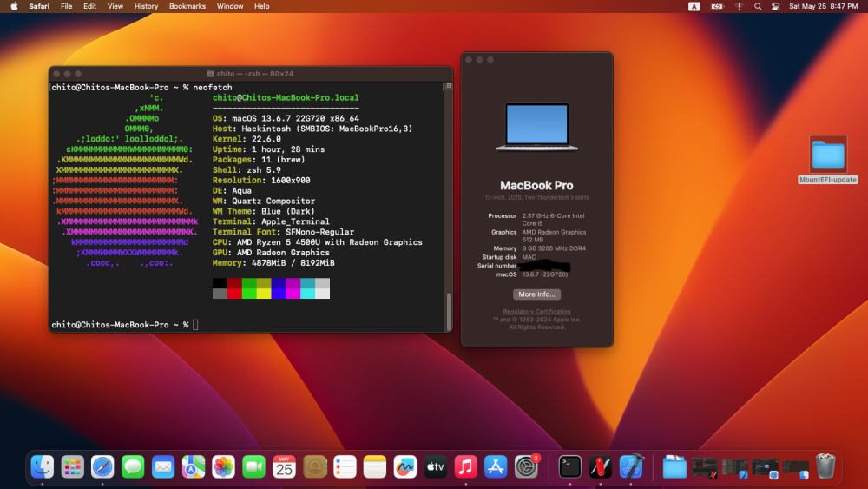Image resolution: width=868 pixels, height=489 pixels.
Task: Click the Terminal vertical scrollbar thumb
Action: click(x=449, y=311)
